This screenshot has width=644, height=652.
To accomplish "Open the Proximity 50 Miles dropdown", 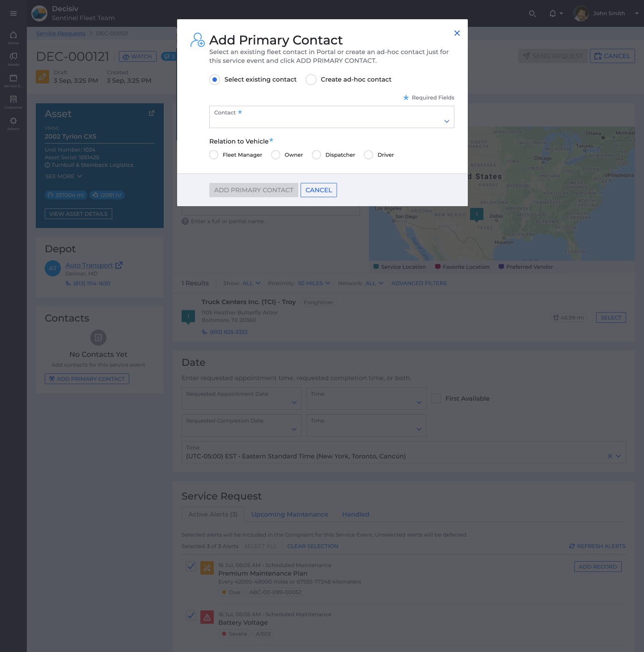I will [314, 283].
